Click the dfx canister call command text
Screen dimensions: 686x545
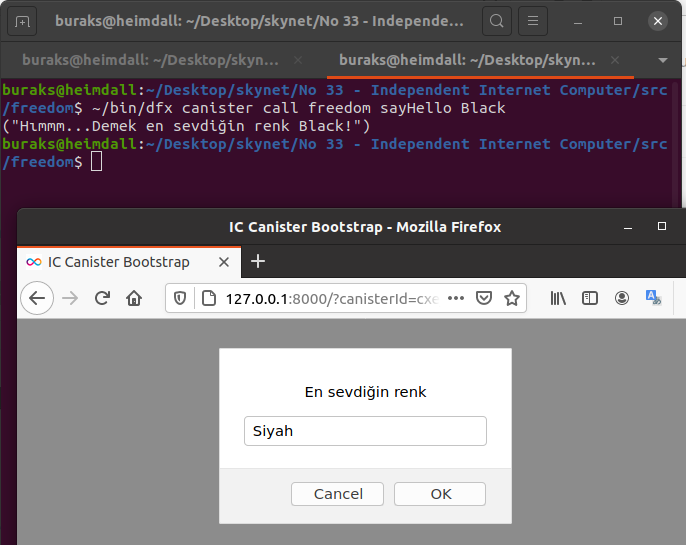pos(299,108)
